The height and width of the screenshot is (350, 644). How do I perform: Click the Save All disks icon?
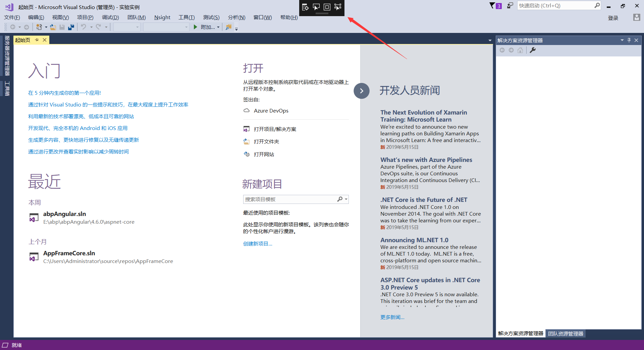pyautogui.click(x=71, y=27)
